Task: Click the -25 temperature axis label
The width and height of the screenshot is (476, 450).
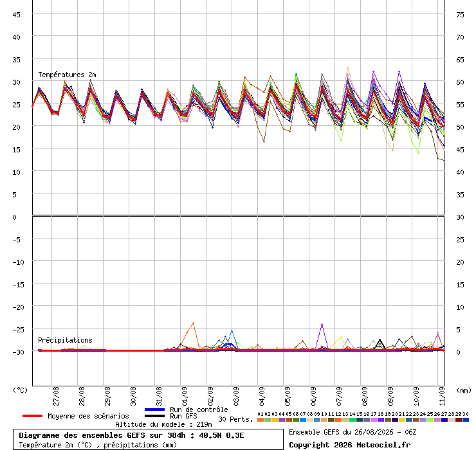Action: tap(18, 330)
